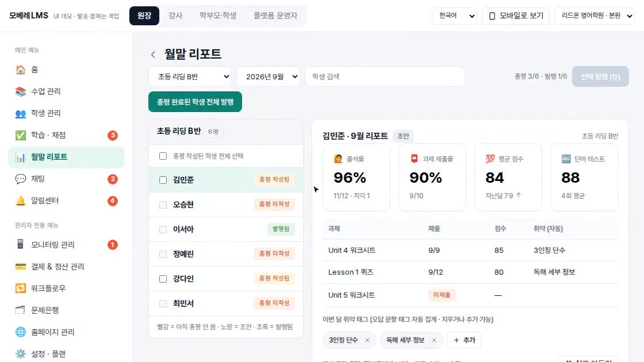Select student name 이서아 in the list
The image size is (644, 362).
point(183,229)
